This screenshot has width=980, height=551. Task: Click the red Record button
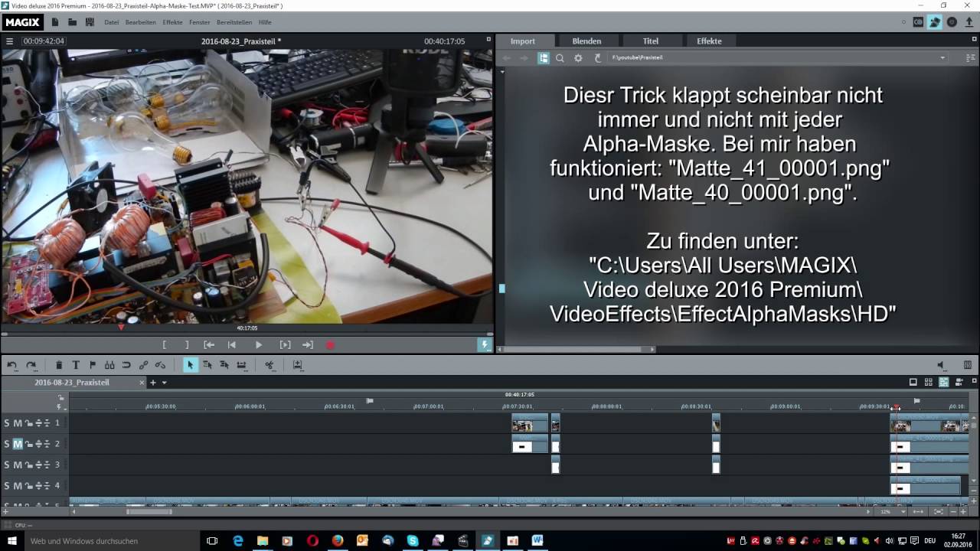point(330,345)
